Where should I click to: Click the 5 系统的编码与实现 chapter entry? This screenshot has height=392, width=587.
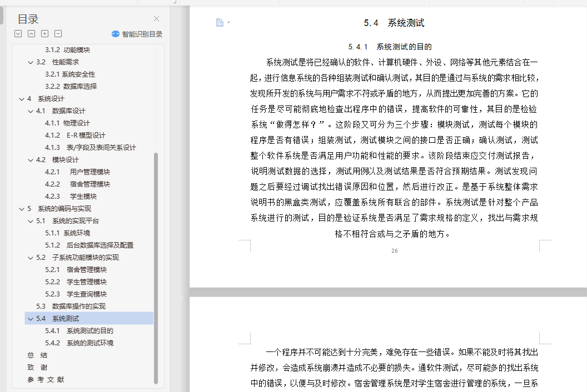tap(59, 208)
